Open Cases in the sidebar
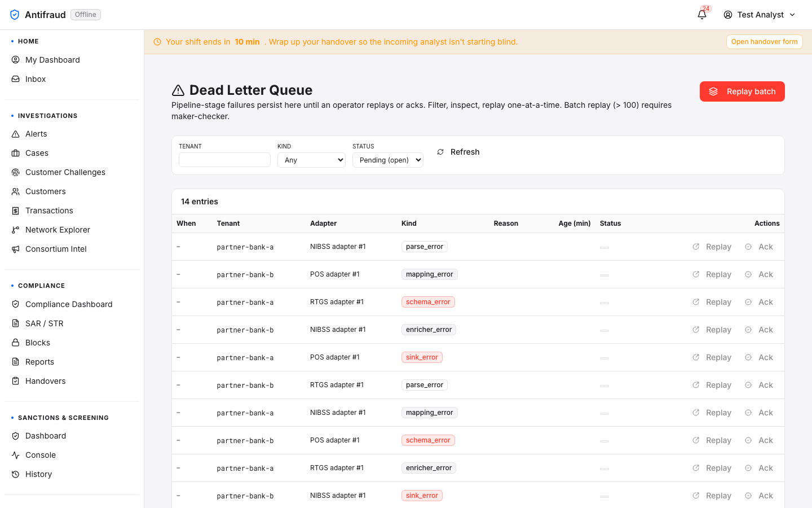812x508 pixels. click(72, 153)
